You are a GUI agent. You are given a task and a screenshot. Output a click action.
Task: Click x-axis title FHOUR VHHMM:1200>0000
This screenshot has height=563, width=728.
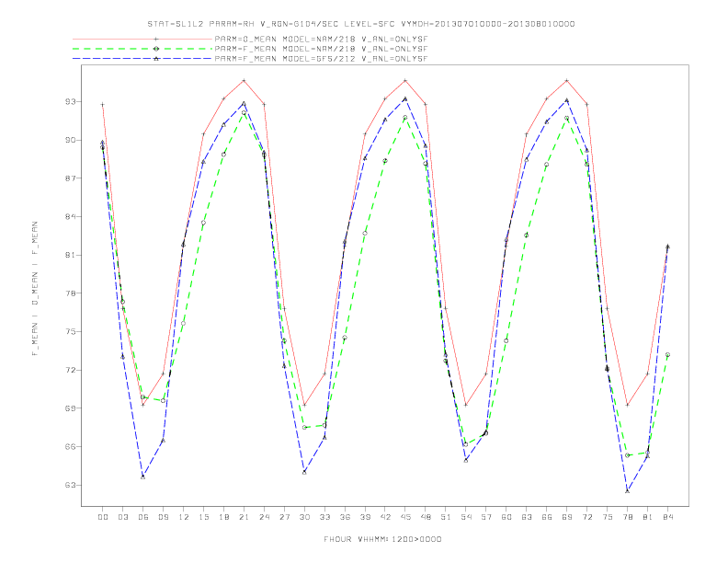pos(382,539)
